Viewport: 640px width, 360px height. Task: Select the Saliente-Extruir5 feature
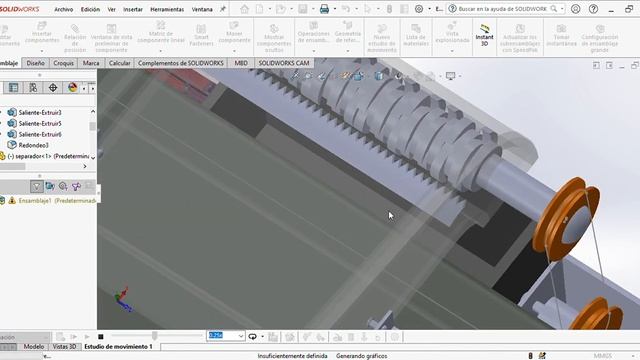pyautogui.click(x=40, y=123)
